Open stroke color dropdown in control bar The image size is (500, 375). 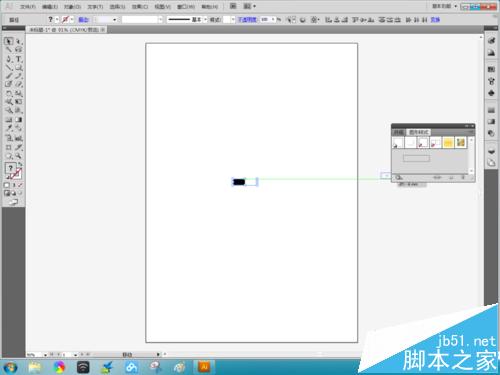pos(72,20)
